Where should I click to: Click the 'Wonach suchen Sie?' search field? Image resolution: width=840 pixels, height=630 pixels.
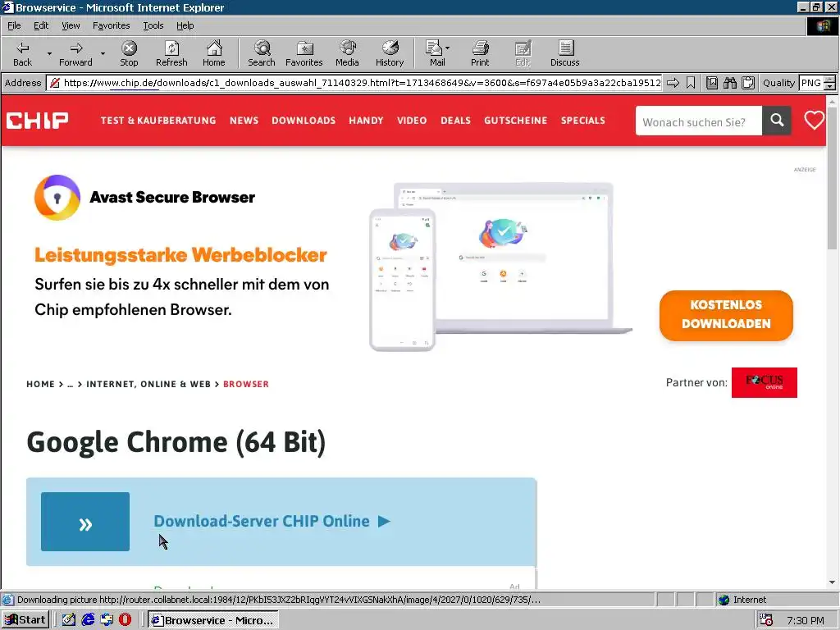pos(699,121)
